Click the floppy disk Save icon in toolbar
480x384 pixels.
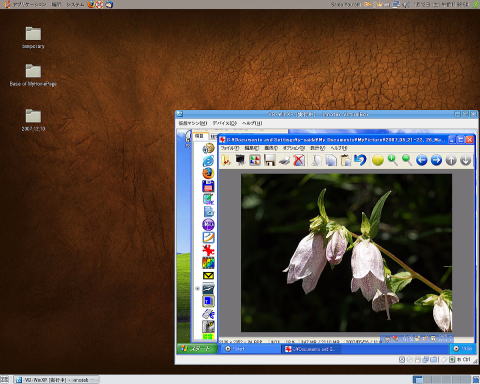click(270, 160)
